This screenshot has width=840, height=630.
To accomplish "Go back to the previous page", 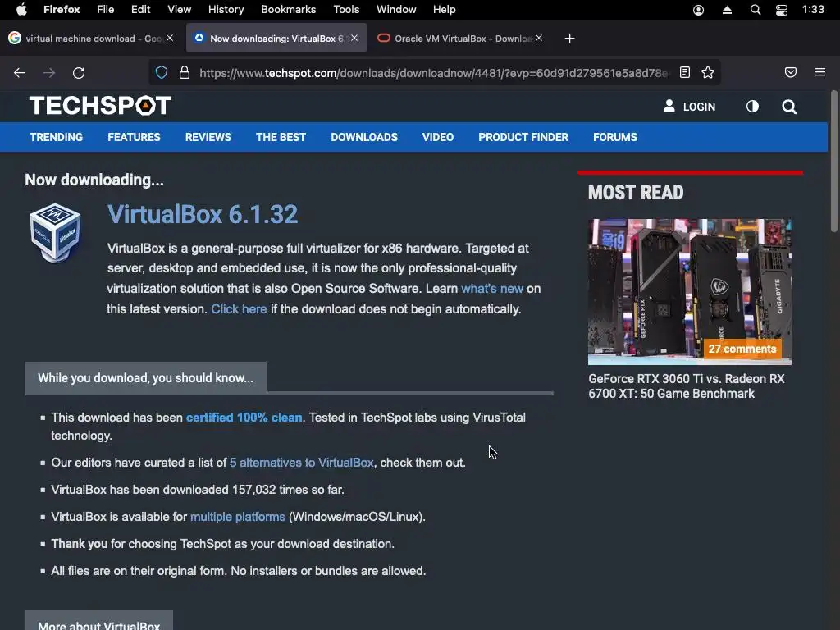I will click(x=20, y=73).
